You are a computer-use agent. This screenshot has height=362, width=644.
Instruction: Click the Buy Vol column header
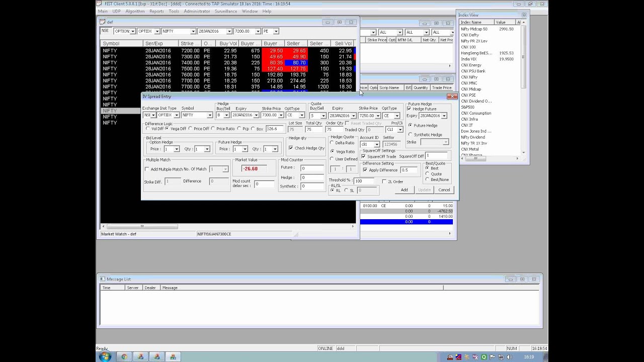(228, 44)
